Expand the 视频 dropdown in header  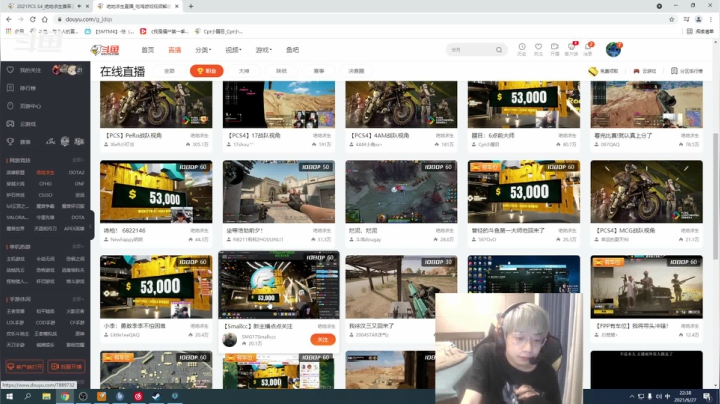[x=233, y=50]
